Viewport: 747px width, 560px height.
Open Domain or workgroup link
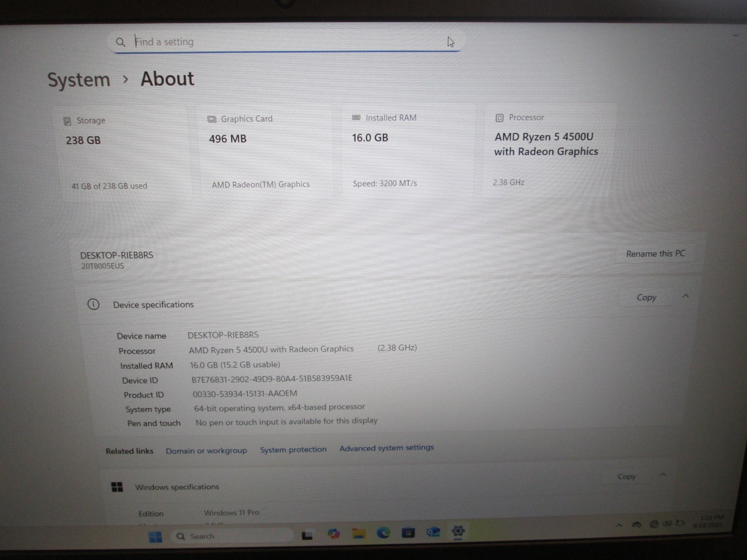coord(206,451)
